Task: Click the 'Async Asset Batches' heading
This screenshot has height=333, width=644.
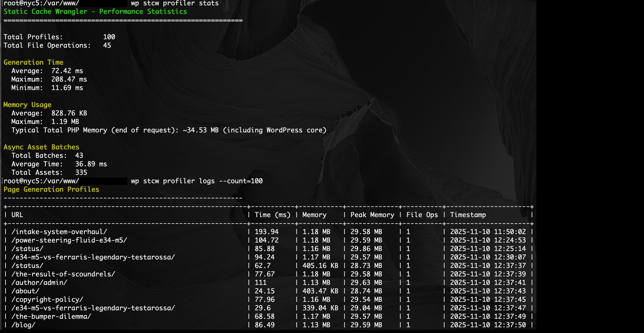Action: [x=41, y=147]
